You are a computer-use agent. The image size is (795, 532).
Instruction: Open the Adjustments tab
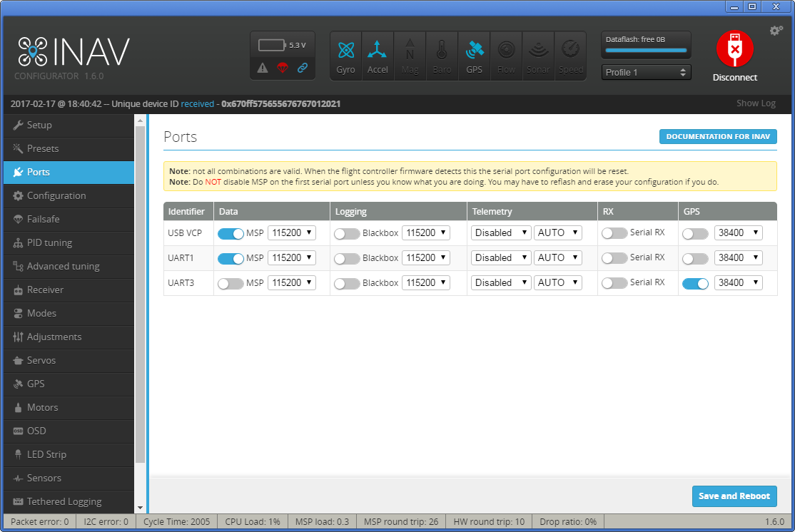69,337
